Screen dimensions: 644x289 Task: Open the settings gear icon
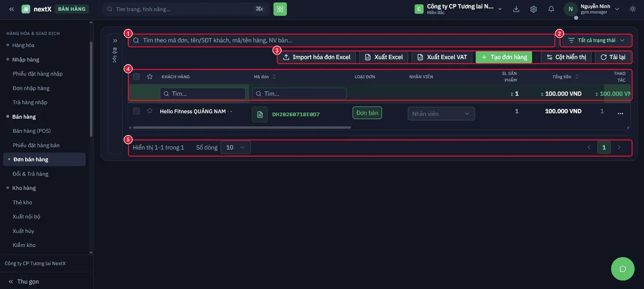[x=534, y=9]
